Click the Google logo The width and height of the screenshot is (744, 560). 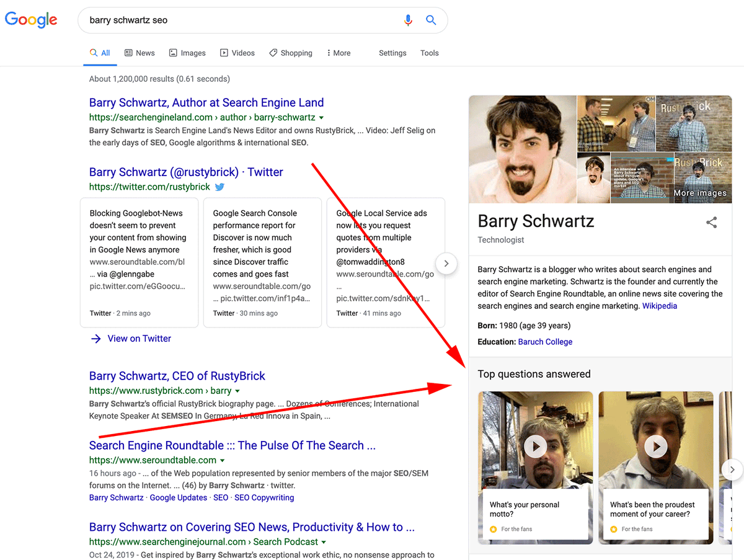point(31,20)
